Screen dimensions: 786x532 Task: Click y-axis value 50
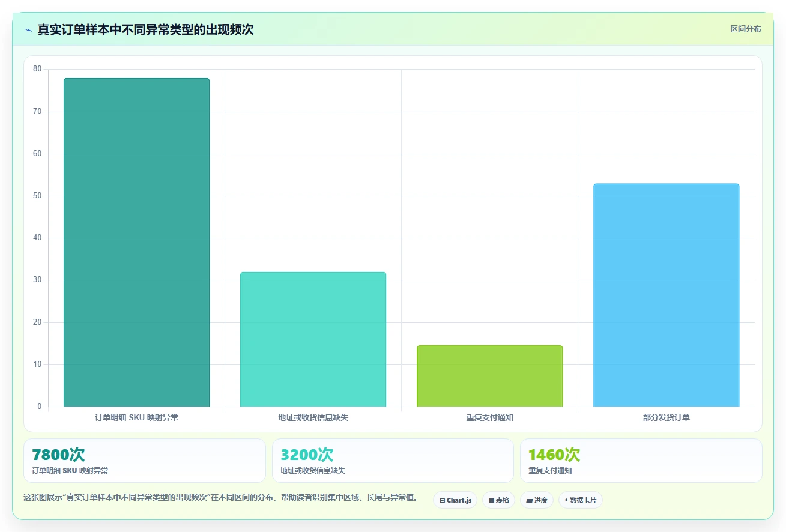tap(37, 196)
